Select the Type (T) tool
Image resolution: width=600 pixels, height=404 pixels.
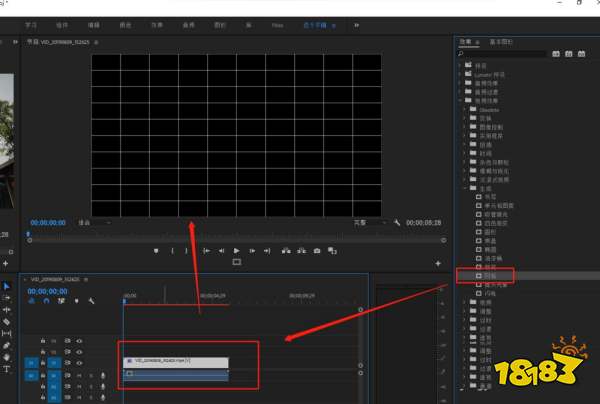(x=6, y=369)
